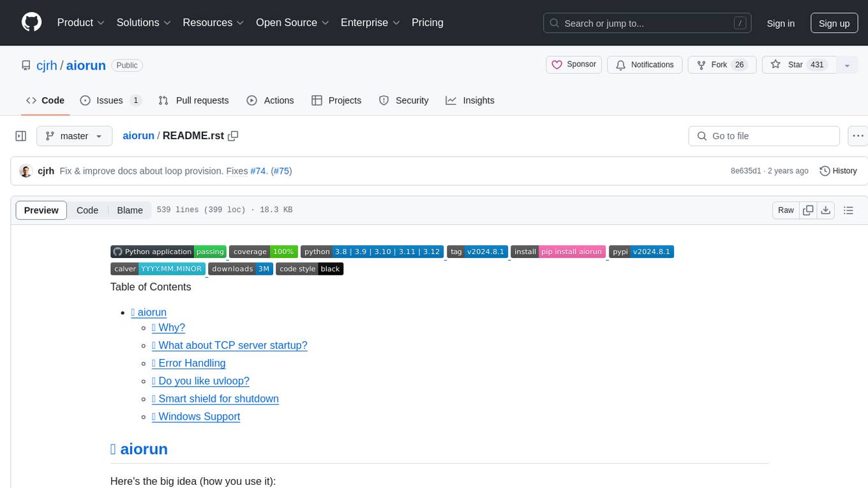Viewport: 868px width, 488px height.
Task: Open the document outline panel
Action: pyautogui.click(x=848, y=210)
